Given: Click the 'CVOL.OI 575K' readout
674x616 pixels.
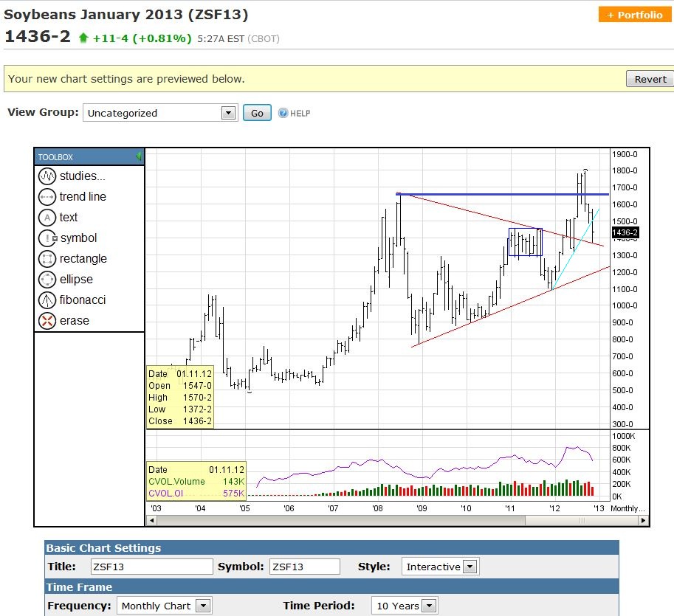Looking at the screenshot, I should pyautogui.click(x=196, y=493).
